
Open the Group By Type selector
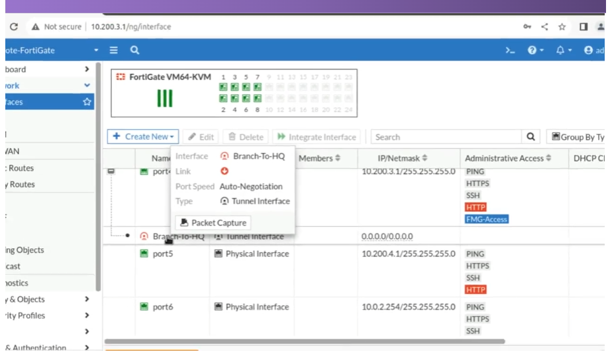tap(576, 137)
